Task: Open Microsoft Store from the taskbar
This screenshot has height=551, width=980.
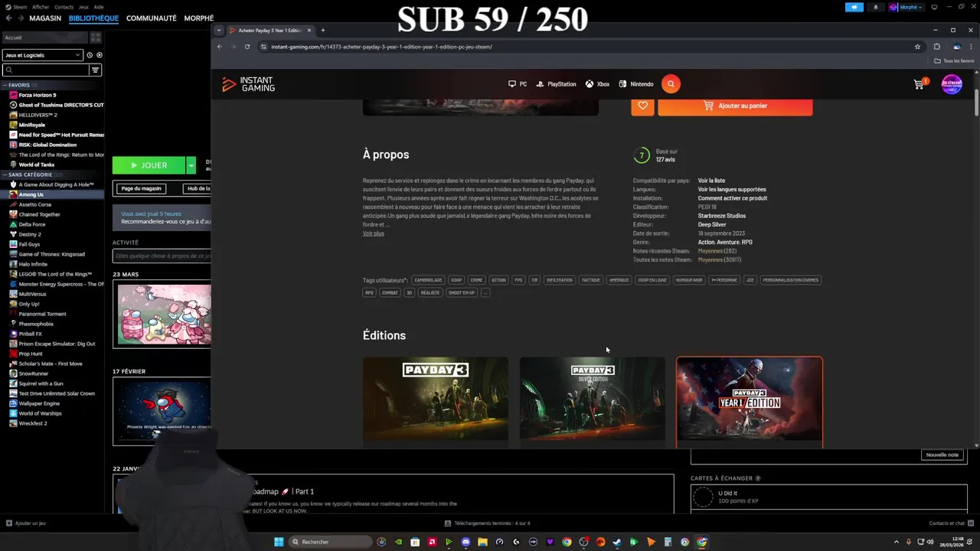Action: pyautogui.click(x=415, y=542)
